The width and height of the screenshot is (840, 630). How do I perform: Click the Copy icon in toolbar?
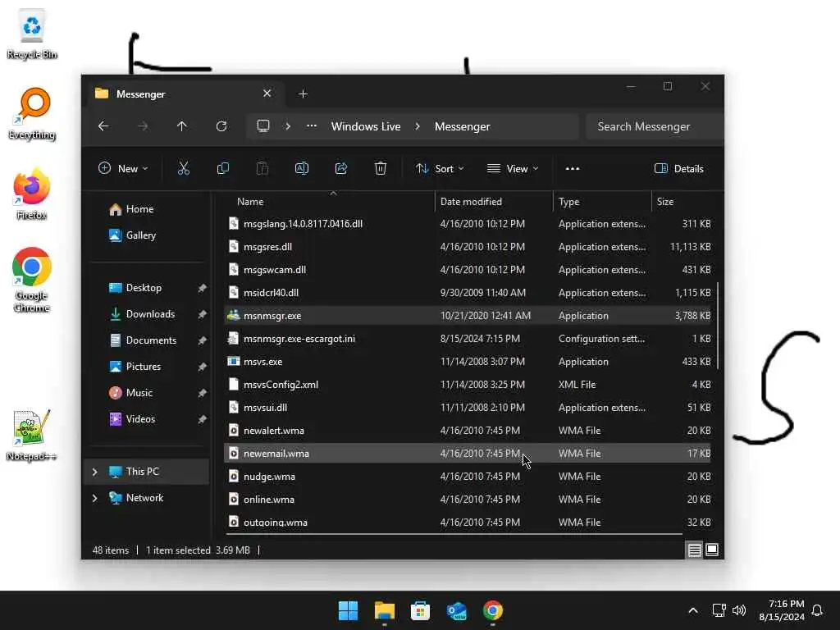pyautogui.click(x=223, y=168)
